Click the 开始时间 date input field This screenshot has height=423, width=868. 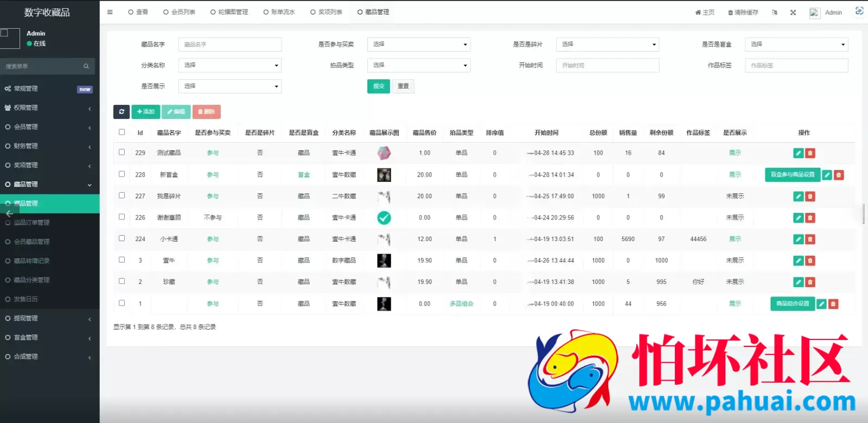(x=608, y=65)
